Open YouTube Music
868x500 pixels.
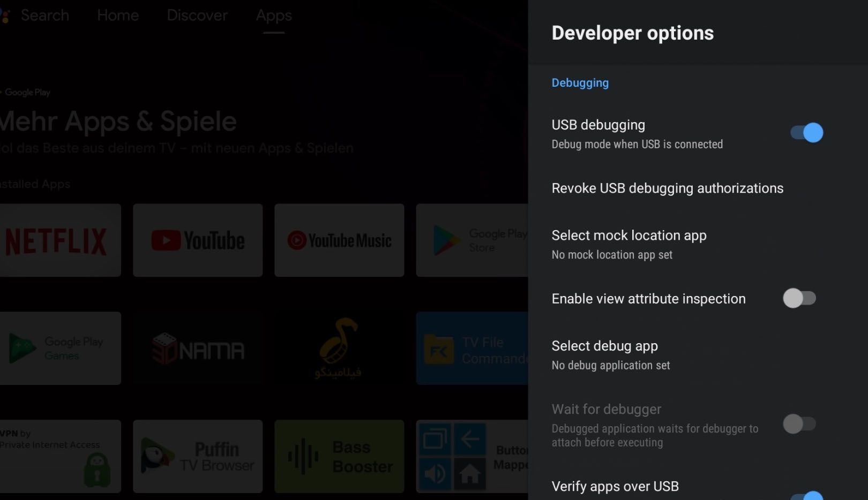point(339,240)
